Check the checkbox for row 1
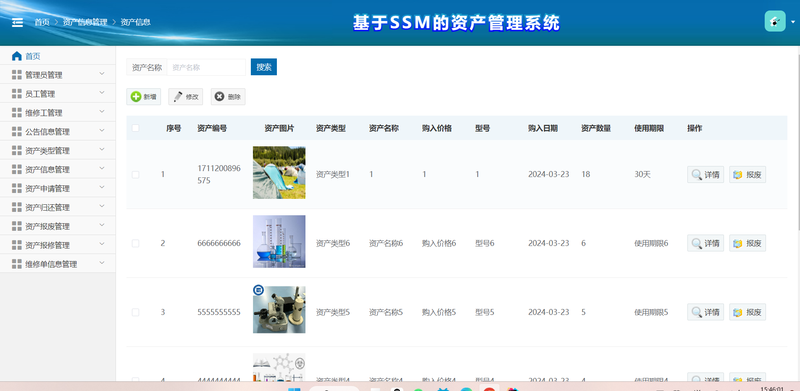800x391 pixels. tap(135, 175)
